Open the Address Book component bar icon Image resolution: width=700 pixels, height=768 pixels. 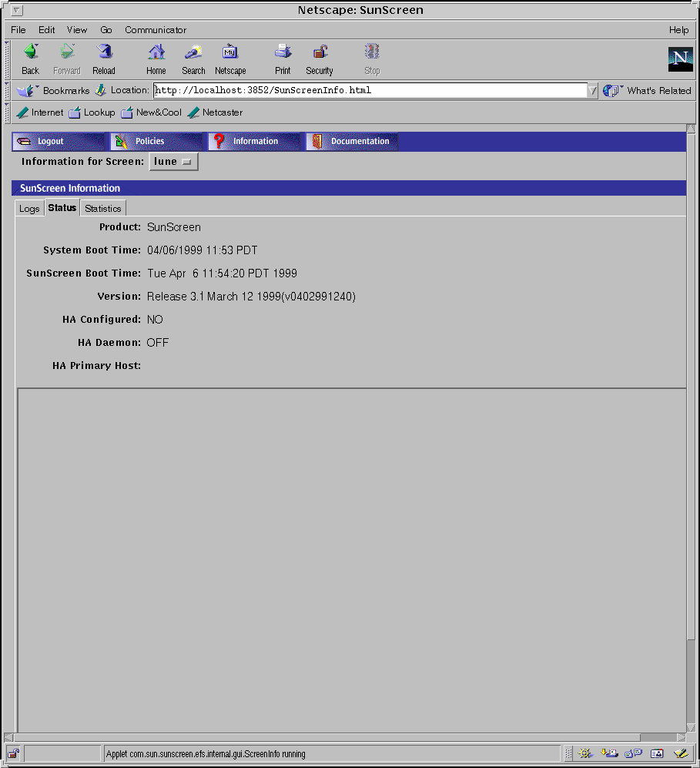coord(657,753)
